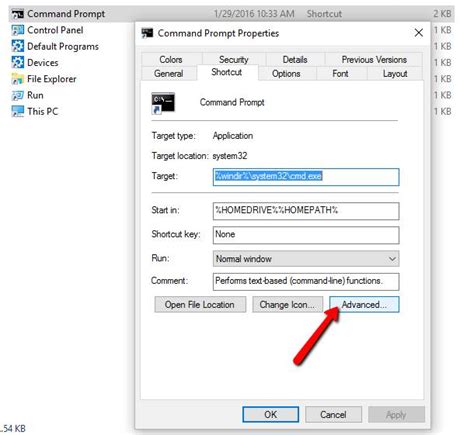
Task: Click the Application target type value
Action: [x=233, y=136]
